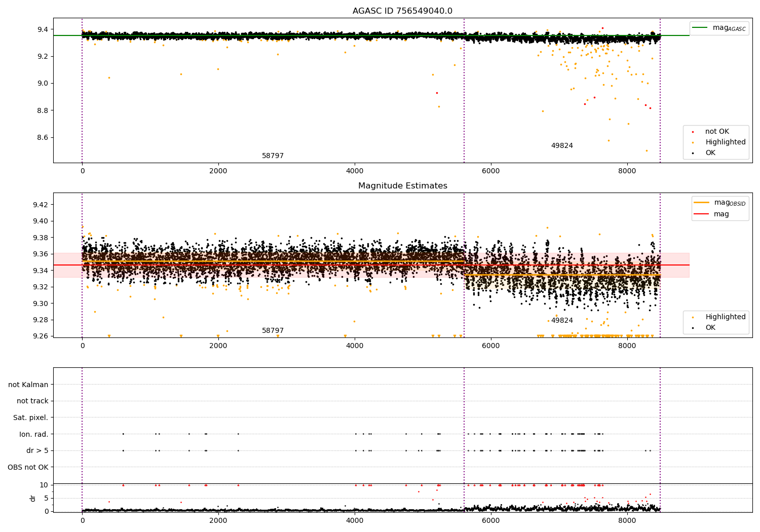The image size is (760, 532).
Task: Click the 6000 x-axis tick under the top plot
Action: tap(491, 171)
